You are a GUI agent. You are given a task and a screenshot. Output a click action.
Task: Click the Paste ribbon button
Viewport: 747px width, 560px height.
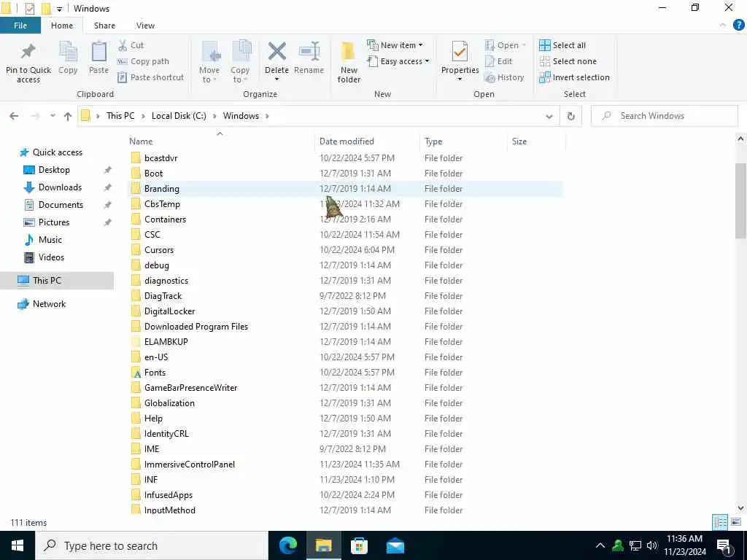coord(98,58)
